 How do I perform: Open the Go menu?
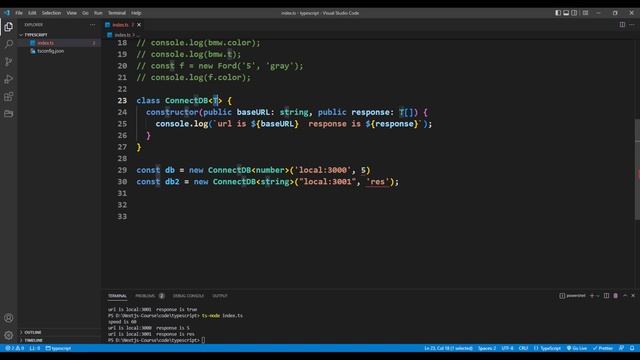point(85,13)
